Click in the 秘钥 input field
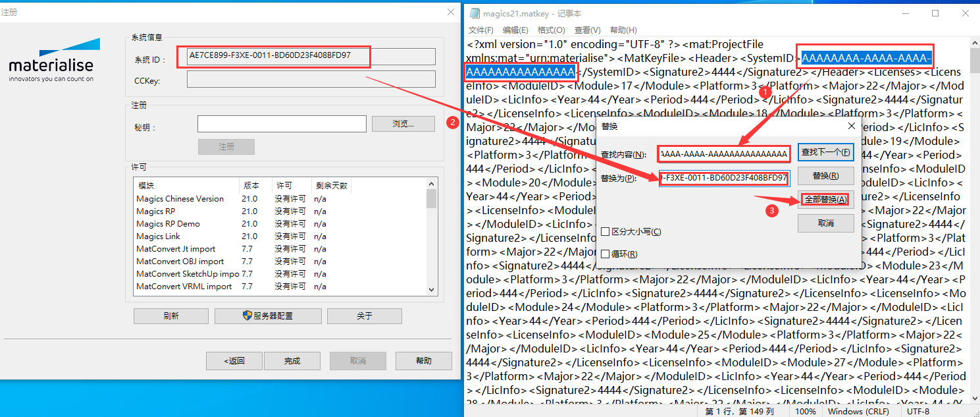 [x=282, y=124]
